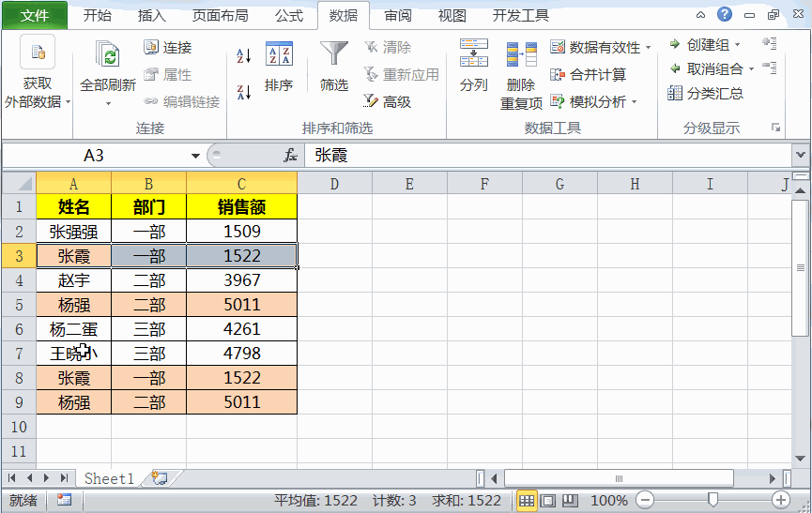The image size is (812, 513).
Task: Switch to Page Break Preview view
Action: (x=570, y=500)
